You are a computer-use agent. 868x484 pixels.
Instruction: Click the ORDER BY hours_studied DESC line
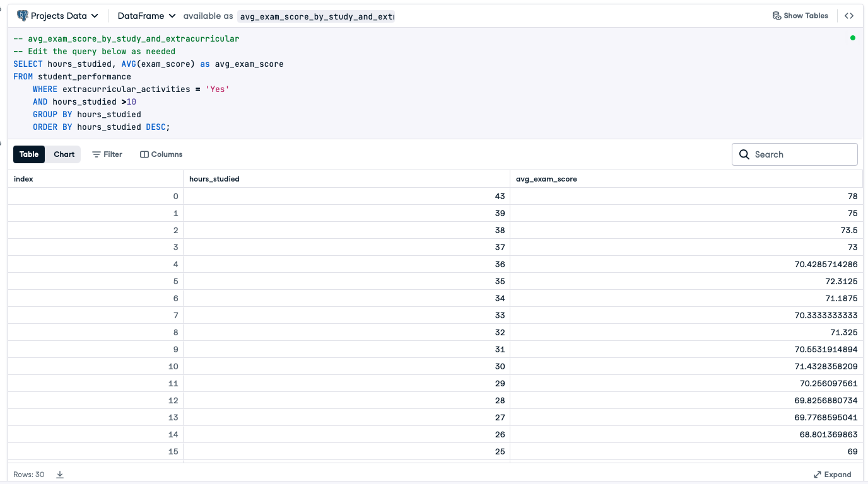[102, 127]
